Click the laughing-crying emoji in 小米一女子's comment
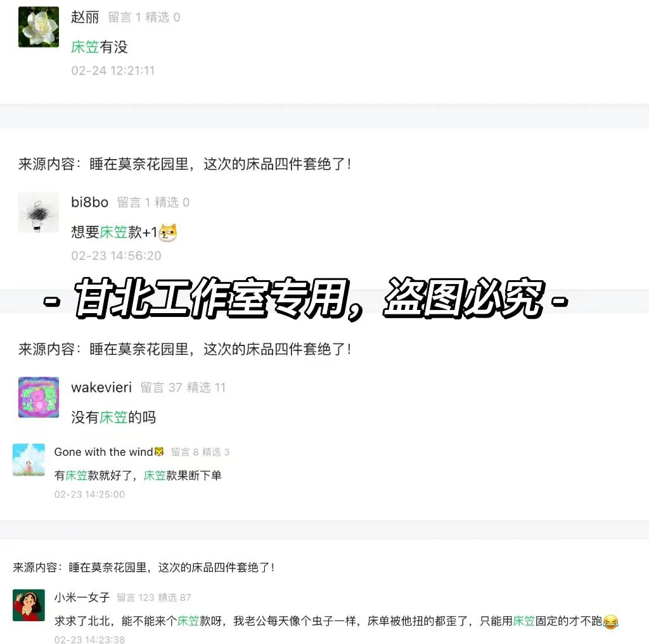Viewport: 649px width, 644px height. click(610, 622)
